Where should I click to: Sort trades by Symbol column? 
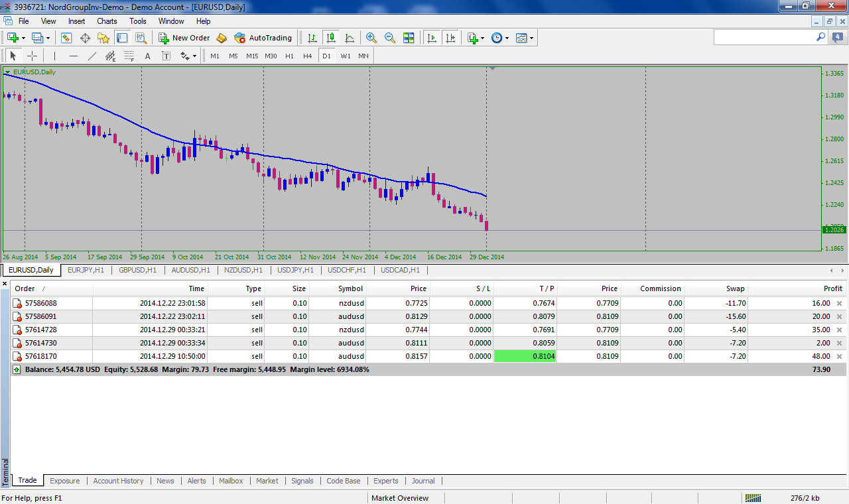coord(337,288)
